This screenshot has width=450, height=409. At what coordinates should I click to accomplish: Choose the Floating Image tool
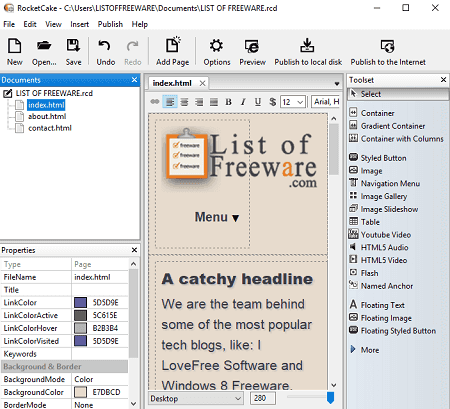tap(380, 318)
